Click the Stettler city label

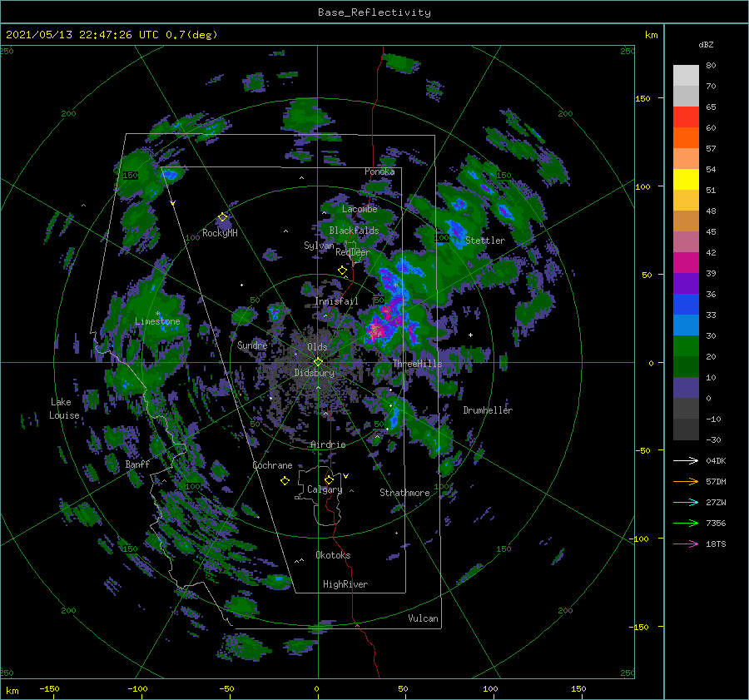click(485, 241)
